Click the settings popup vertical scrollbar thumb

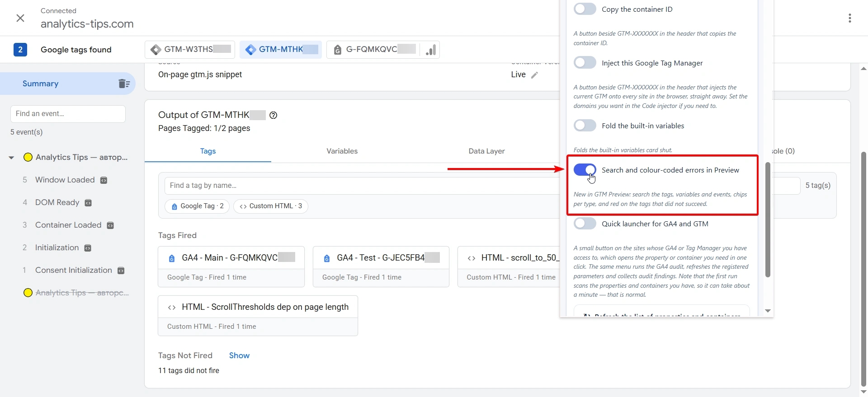click(x=768, y=220)
